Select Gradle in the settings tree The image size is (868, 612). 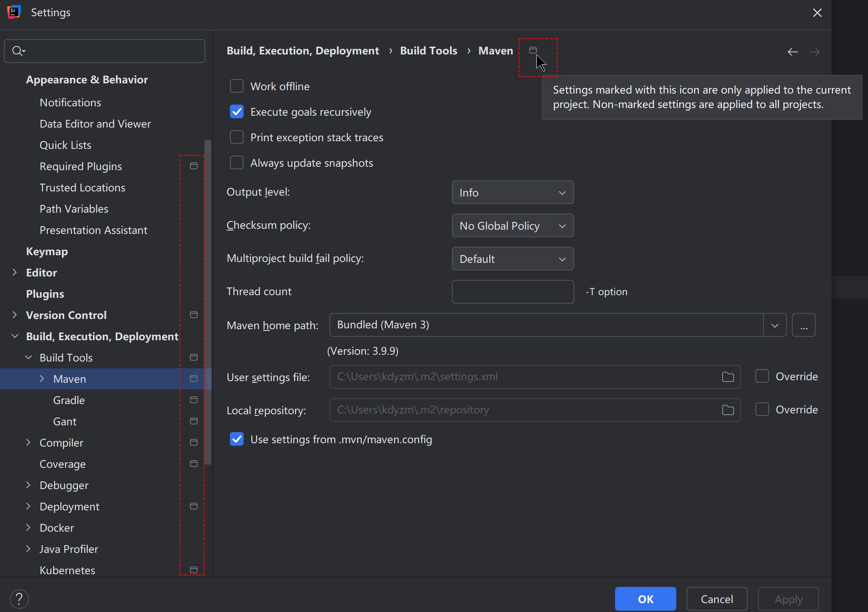[x=69, y=400]
